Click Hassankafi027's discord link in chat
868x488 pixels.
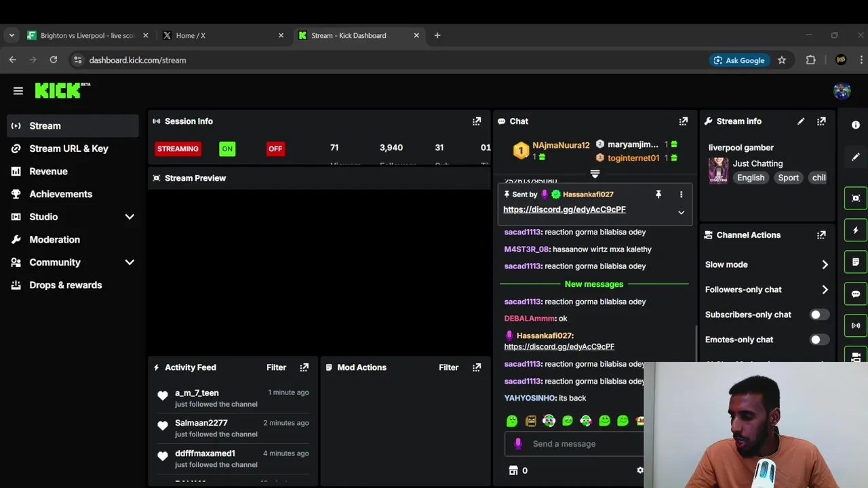point(559,346)
